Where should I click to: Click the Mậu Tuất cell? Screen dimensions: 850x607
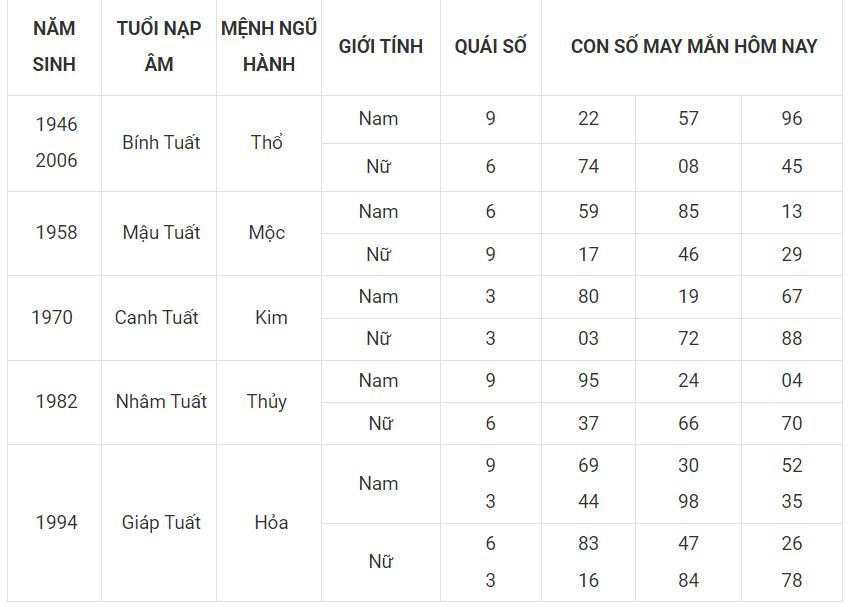pyautogui.click(x=161, y=233)
